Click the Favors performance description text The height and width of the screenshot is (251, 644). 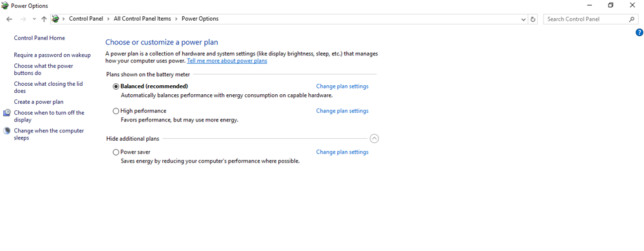pos(180,120)
